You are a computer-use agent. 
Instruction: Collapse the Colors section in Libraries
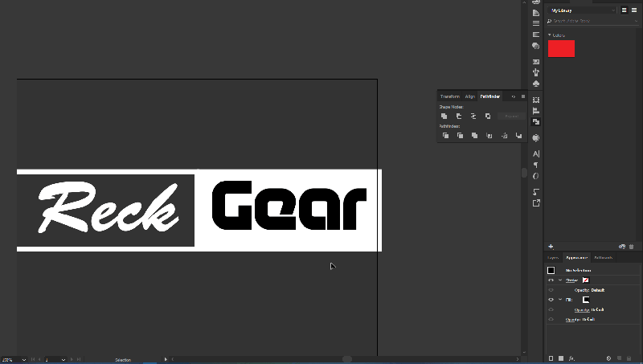(x=550, y=35)
